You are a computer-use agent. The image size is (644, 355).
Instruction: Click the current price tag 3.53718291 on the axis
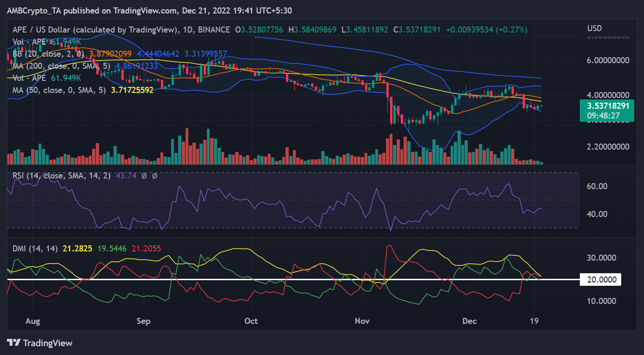(607, 106)
